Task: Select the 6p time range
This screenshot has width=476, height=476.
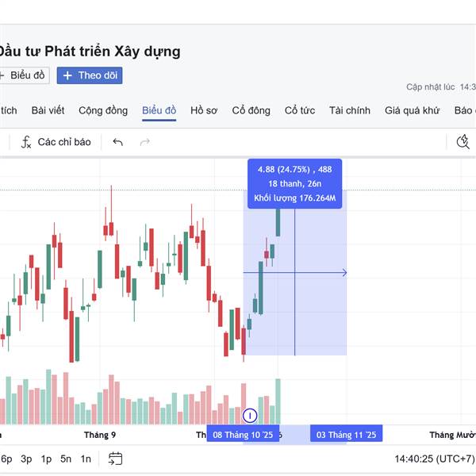Action: 6,459
